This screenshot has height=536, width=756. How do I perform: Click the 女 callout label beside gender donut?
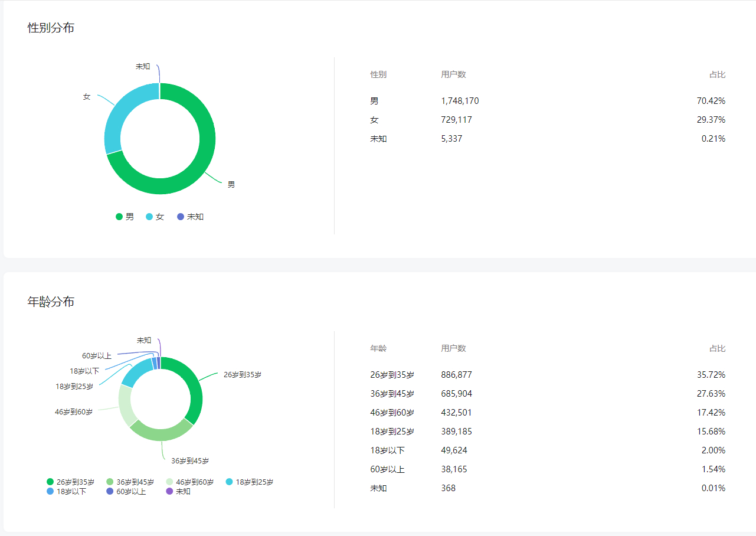[87, 96]
